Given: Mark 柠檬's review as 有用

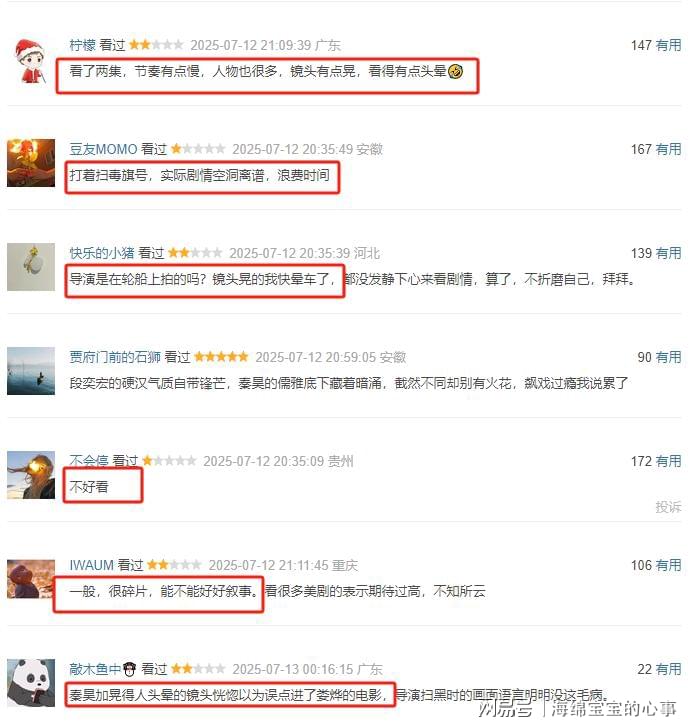Looking at the screenshot, I should pos(669,45).
